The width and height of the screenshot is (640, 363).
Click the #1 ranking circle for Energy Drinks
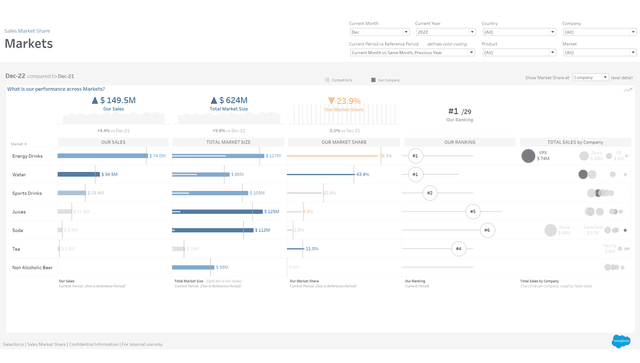click(415, 156)
